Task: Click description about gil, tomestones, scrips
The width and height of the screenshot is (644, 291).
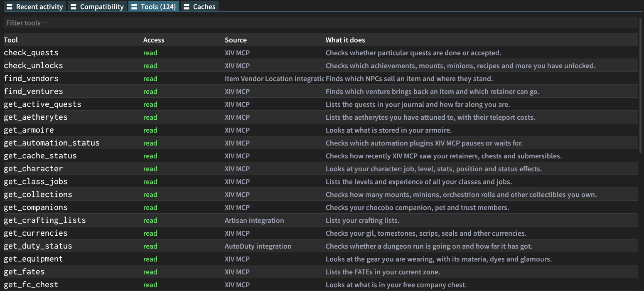Action: pyautogui.click(x=426, y=233)
